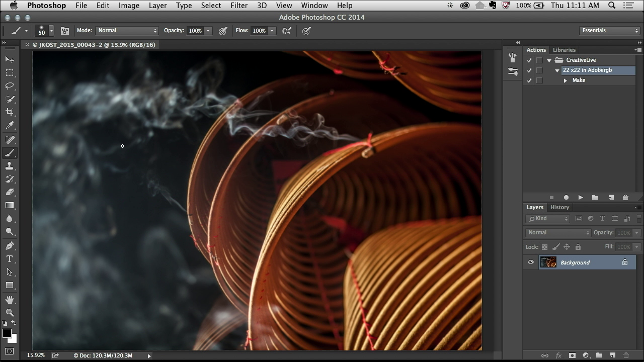The height and width of the screenshot is (362, 644).
Task: Select the Pen tool
Action: pos(10,246)
